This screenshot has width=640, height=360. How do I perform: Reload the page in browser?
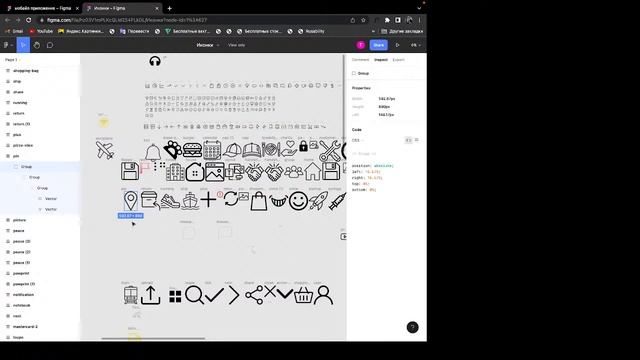pos(29,20)
